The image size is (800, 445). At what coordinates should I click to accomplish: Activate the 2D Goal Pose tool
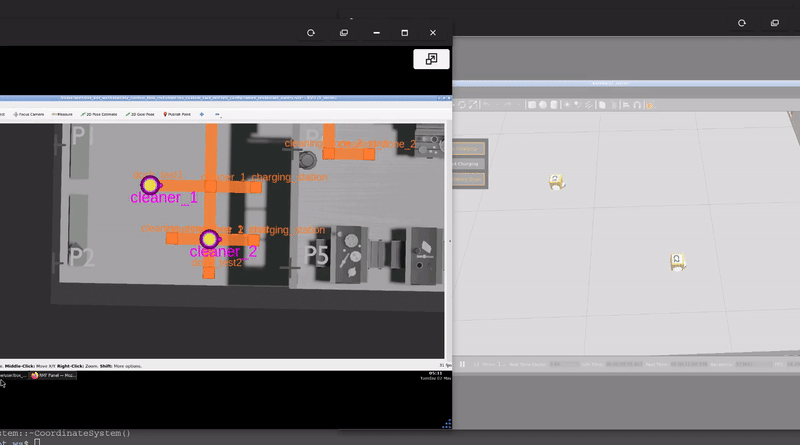[x=140, y=114]
